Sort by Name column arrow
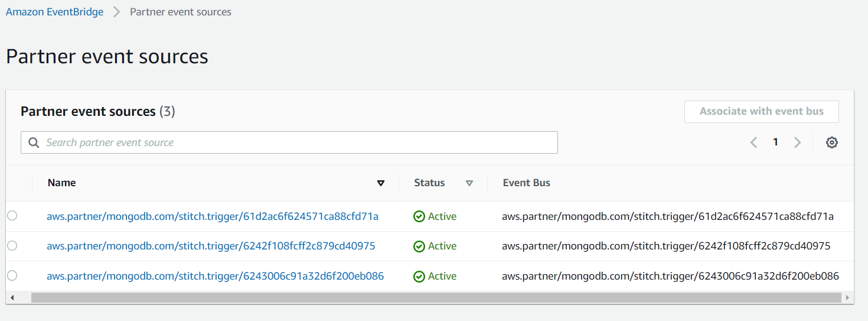 coord(381,183)
